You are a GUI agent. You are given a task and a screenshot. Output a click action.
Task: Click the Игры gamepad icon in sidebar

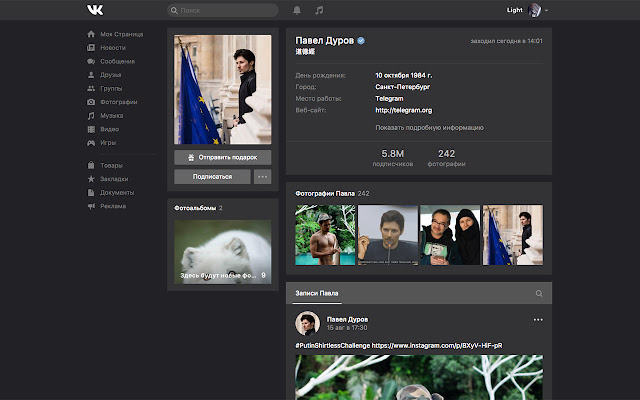92,142
